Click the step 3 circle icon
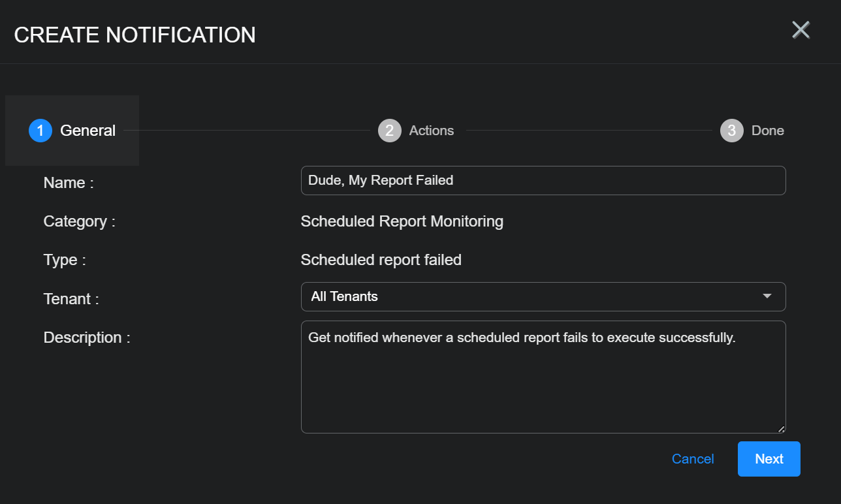Viewport: 841px width, 504px height. 731,131
